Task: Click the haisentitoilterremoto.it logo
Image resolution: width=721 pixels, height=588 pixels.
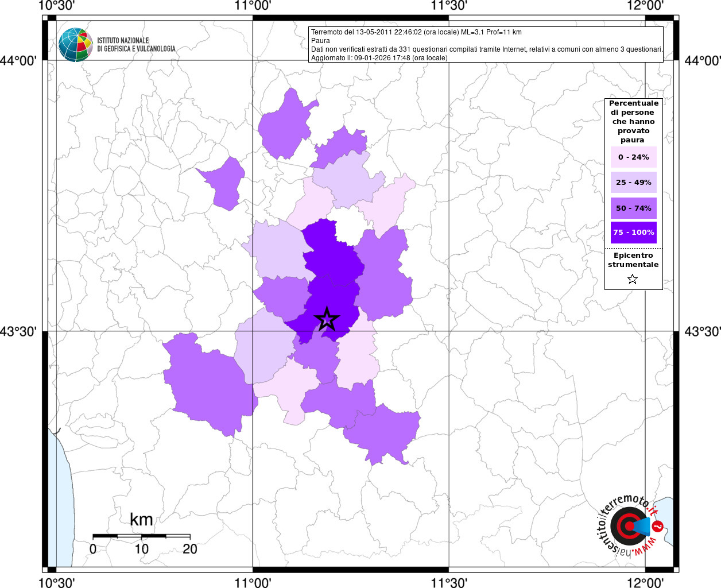Action: [x=631, y=525]
